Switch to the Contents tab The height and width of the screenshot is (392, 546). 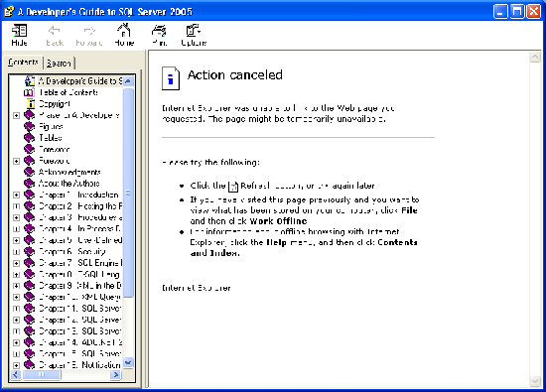click(23, 63)
